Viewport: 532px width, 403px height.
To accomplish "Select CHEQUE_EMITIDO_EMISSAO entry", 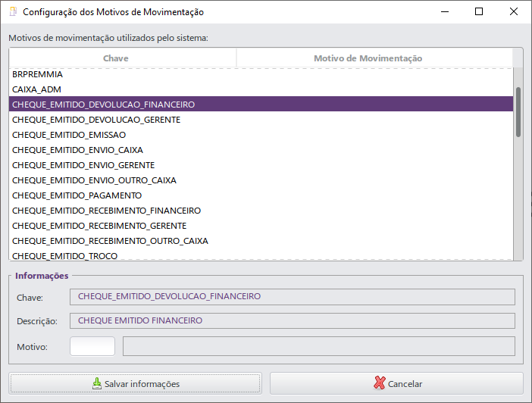I will click(x=261, y=135).
